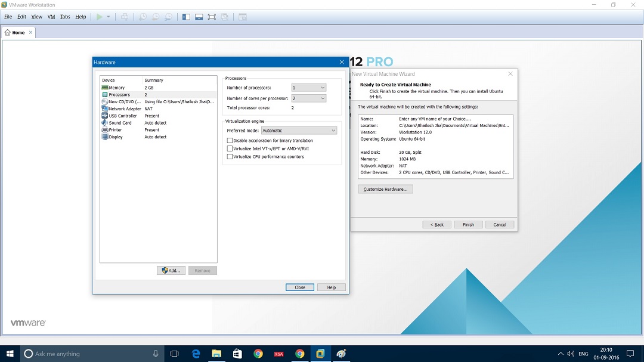The height and width of the screenshot is (362, 644).
Task: Click the house icon on Home tab
Action: [x=7, y=32]
